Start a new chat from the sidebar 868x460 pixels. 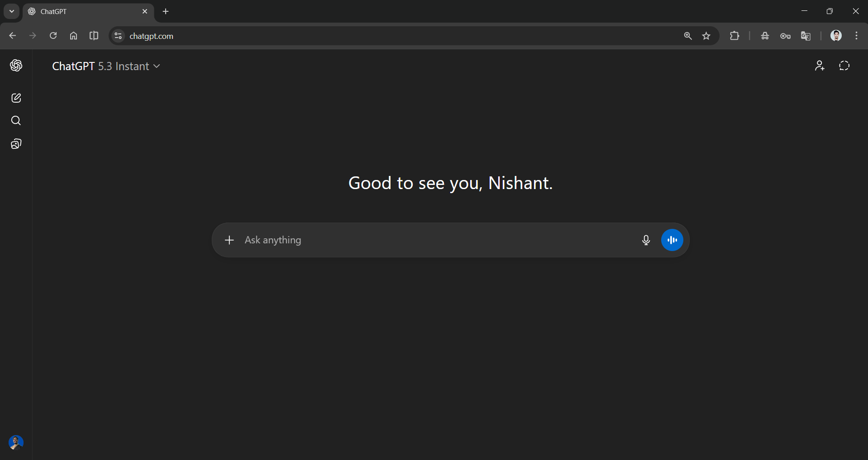click(16, 98)
